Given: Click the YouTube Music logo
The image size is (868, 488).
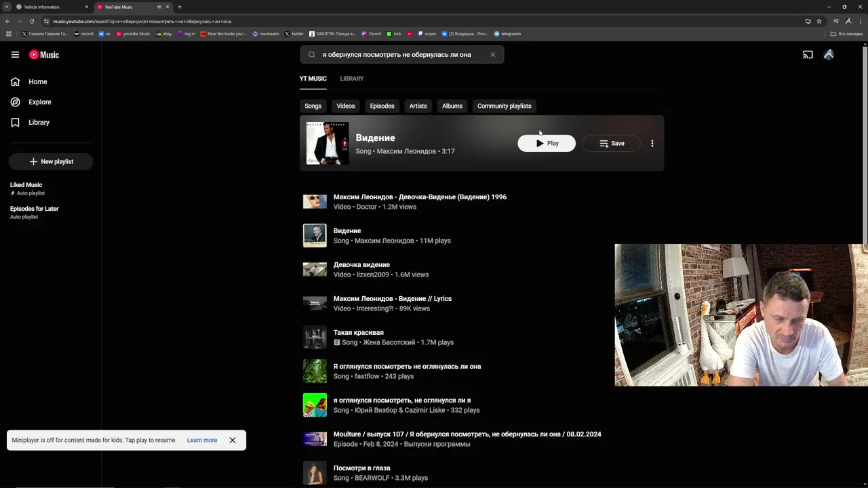Looking at the screenshot, I should [x=44, y=55].
